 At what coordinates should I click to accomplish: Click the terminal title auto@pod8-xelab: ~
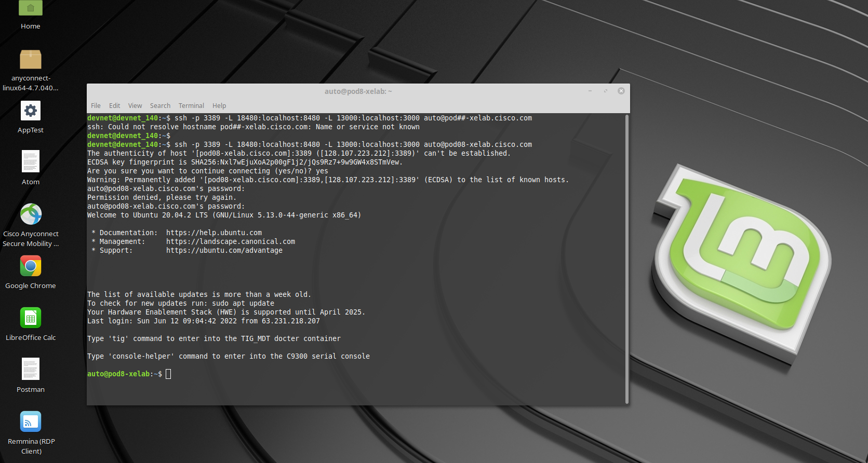coord(358,91)
